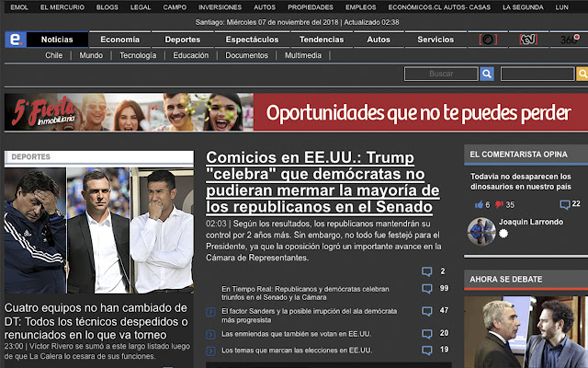
Task: Open the Emol TV icon
Action: point(528,40)
